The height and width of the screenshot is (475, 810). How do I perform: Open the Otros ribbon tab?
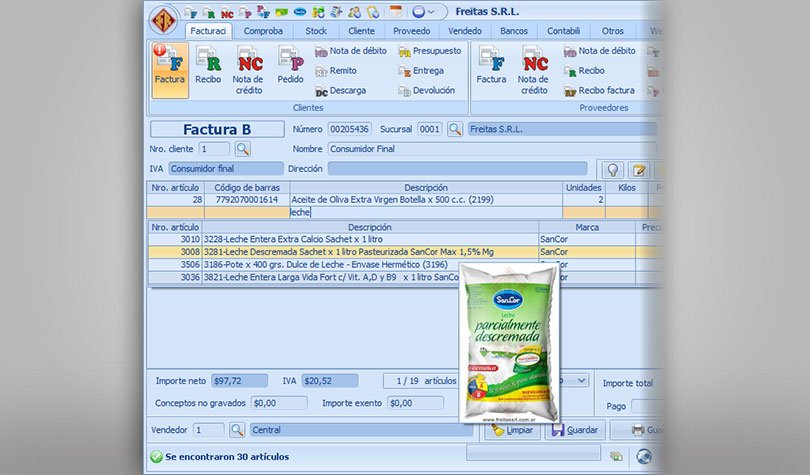click(612, 31)
